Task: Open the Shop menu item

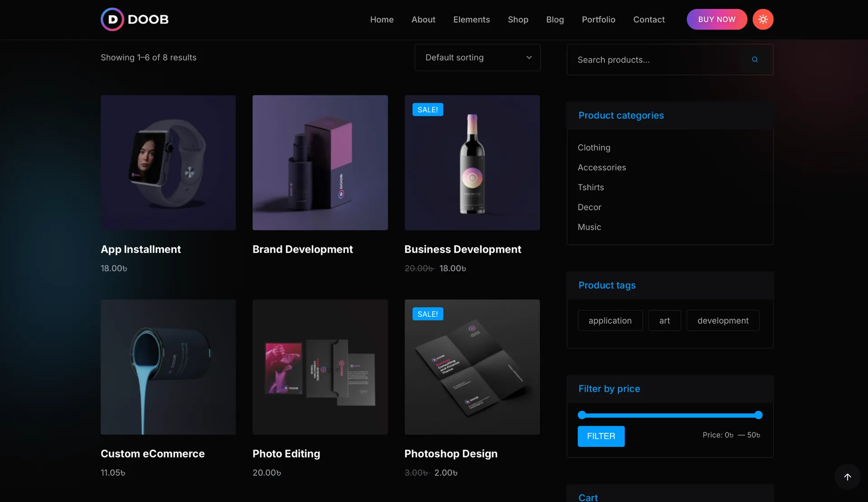Action: coord(518,19)
